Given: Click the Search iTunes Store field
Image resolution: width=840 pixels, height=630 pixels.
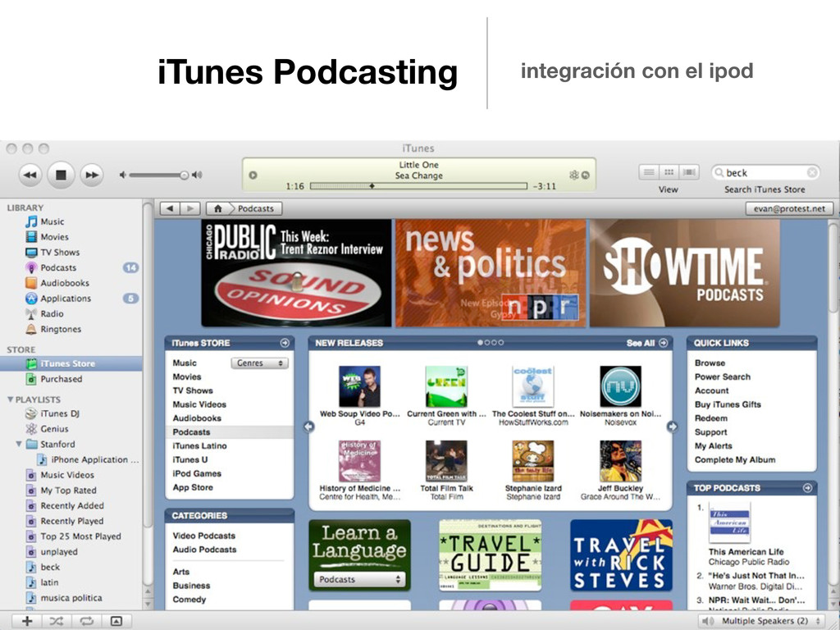Looking at the screenshot, I should tap(765, 172).
